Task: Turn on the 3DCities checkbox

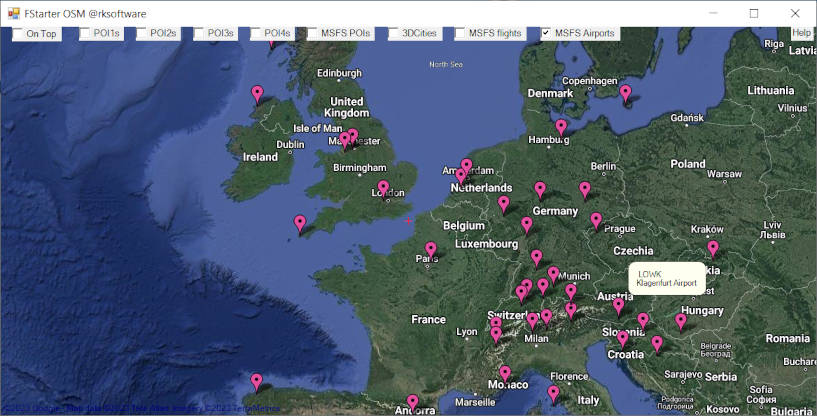Action: click(393, 34)
